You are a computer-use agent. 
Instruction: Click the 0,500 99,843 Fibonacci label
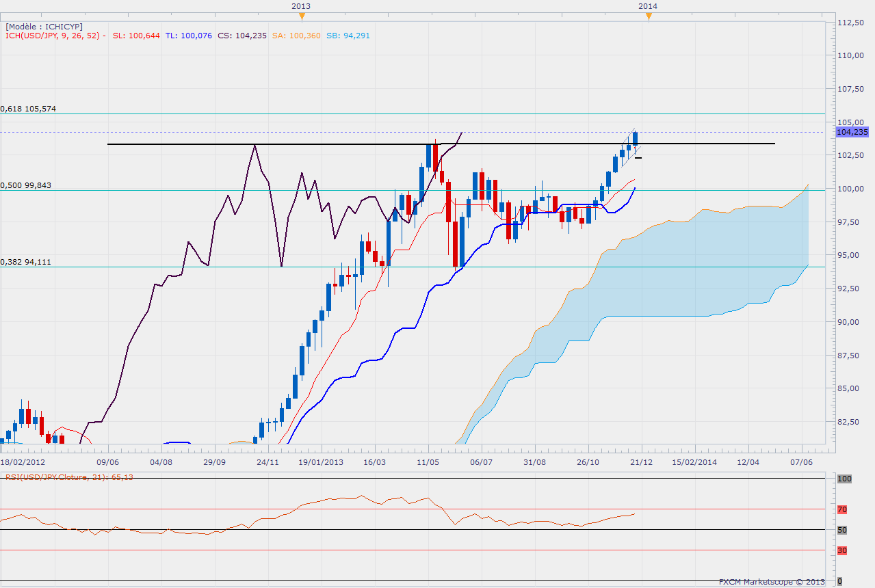(26, 185)
